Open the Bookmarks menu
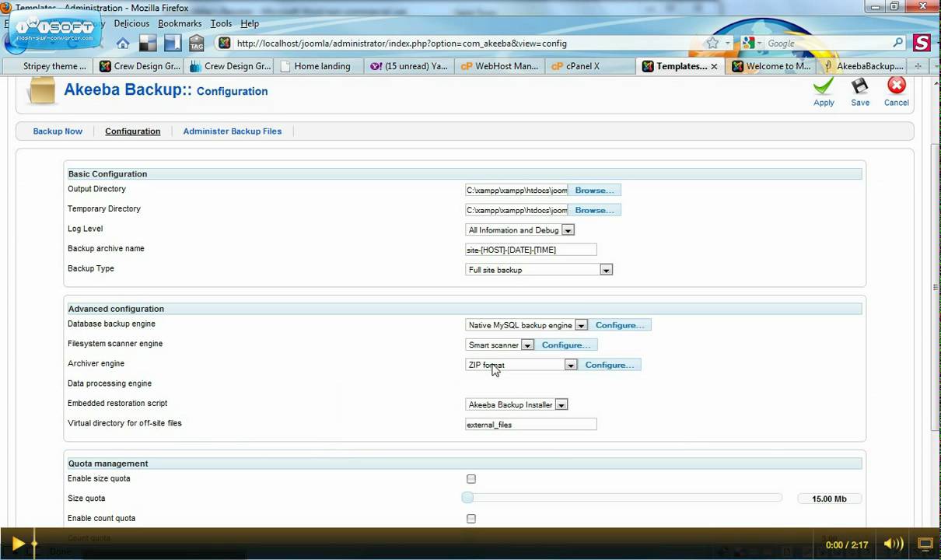Viewport: 941px width, 560px height. point(180,23)
